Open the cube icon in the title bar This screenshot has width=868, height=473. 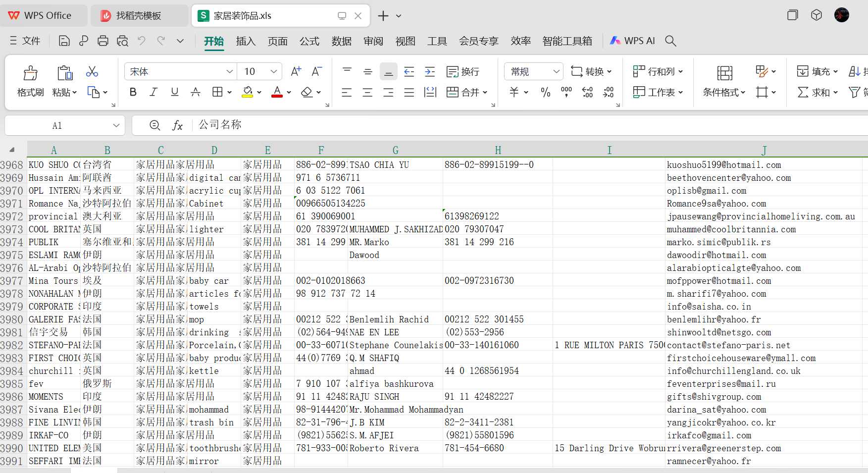pyautogui.click(x=817, y=15)
